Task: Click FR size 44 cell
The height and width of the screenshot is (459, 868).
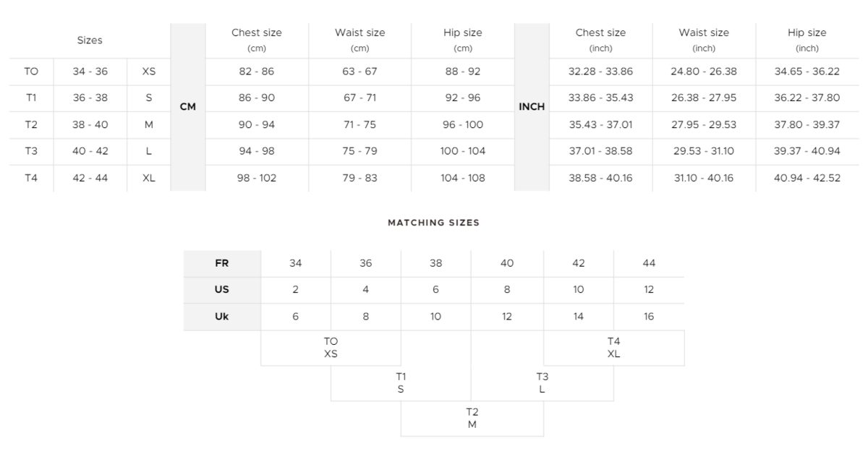Action: coord(649,263)
